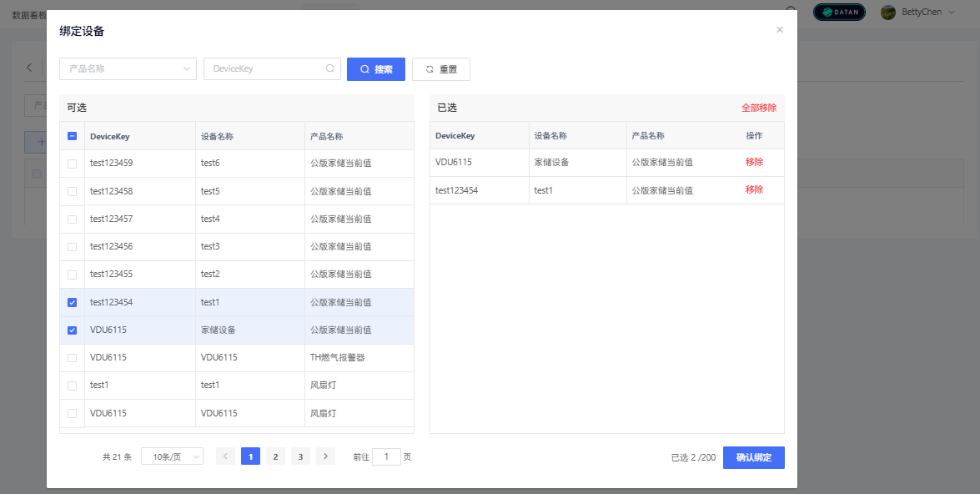
Task: Open the 产品名称 dropdown filter
Action: [128, 69]
